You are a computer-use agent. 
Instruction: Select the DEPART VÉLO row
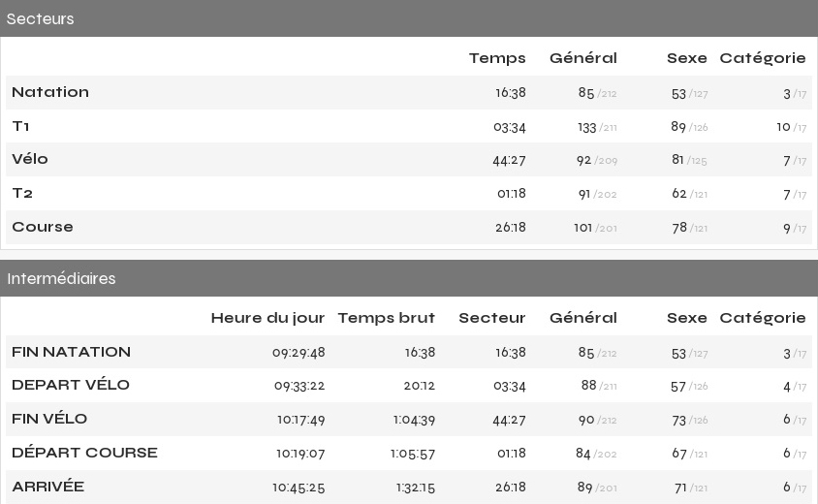point(409,386)
